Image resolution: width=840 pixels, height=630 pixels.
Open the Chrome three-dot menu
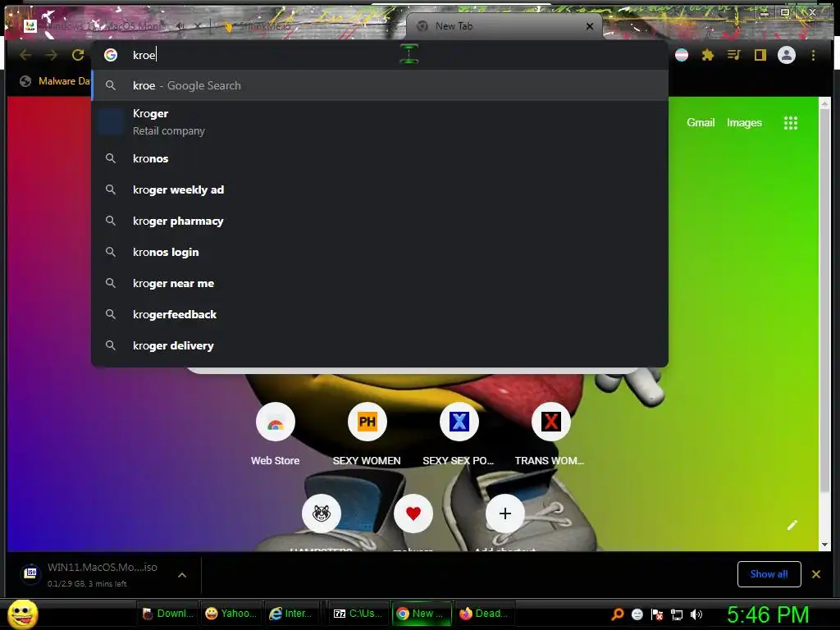click(x=813, y=55)
